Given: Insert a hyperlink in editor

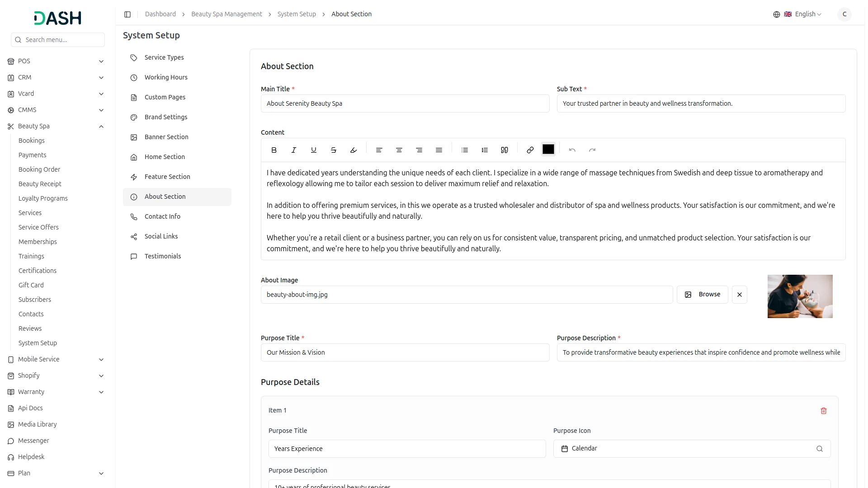Looking at the screenshot, I should click(530, 150).
